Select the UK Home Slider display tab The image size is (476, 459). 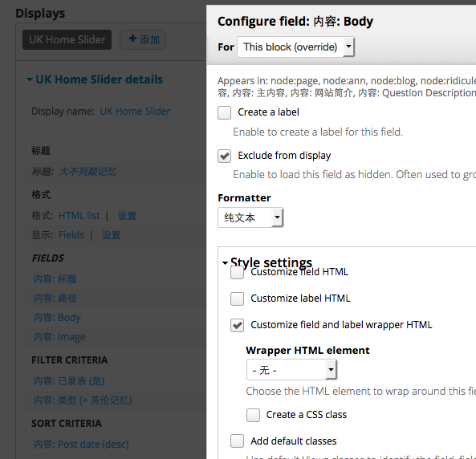pos(67,39)
